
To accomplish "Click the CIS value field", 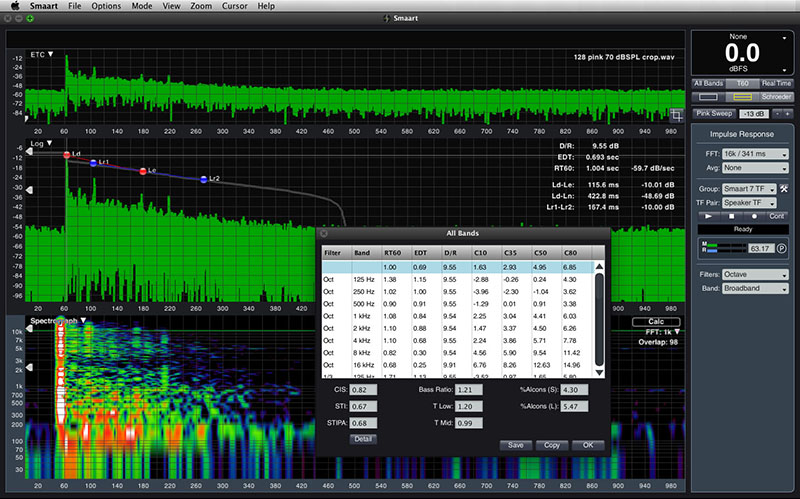I will click(x=363, y=390).
